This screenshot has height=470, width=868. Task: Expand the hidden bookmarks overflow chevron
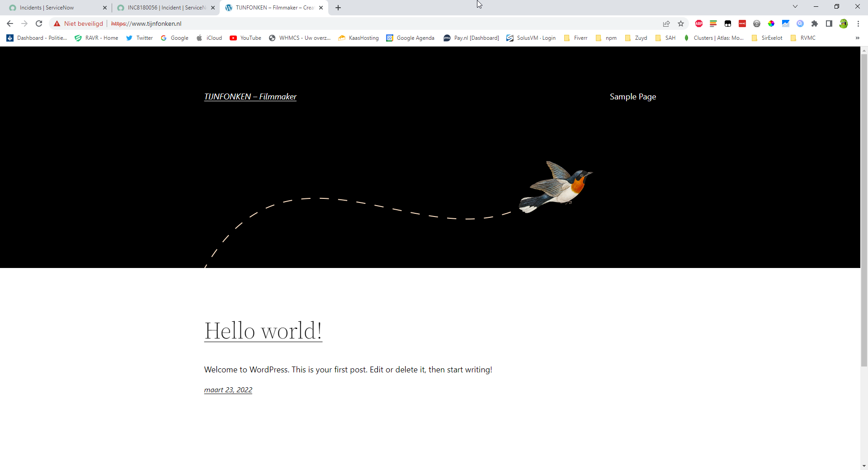tap(857, 38)
